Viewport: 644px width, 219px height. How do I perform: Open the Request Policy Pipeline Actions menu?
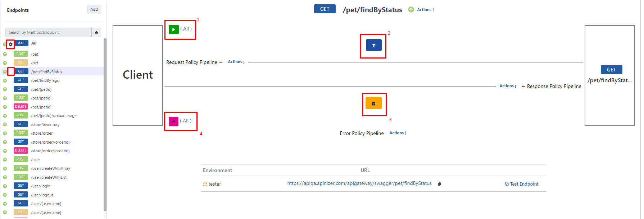pos(236,62)
